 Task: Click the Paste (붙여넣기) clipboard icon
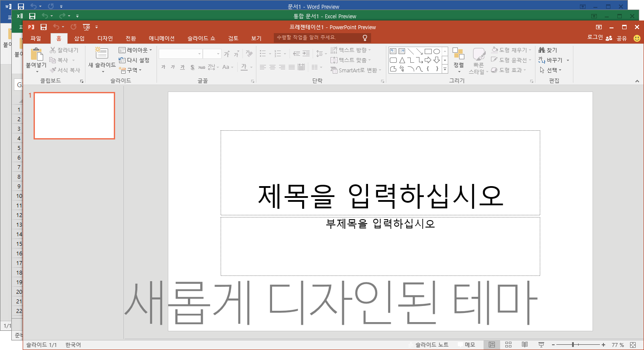click(37, 54)
